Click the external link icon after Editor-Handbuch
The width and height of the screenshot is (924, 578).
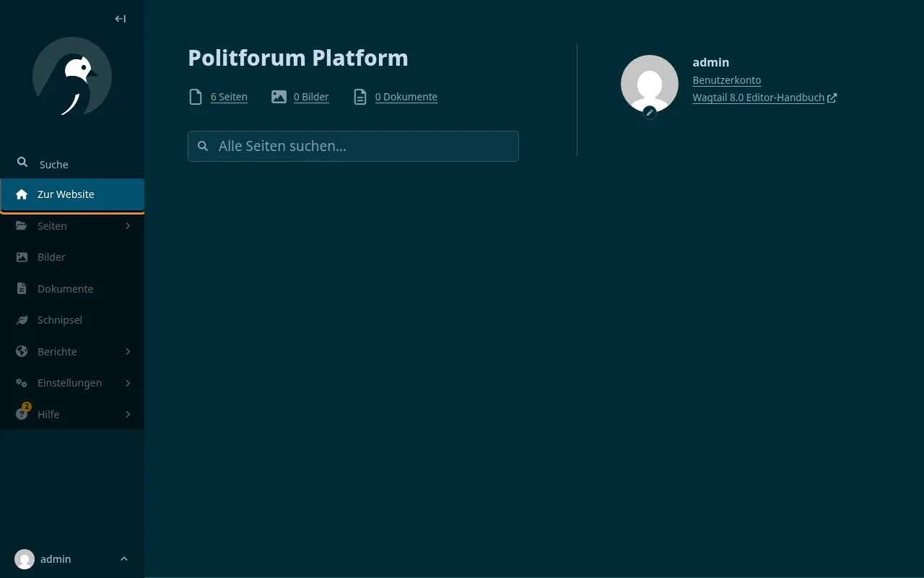832,98
